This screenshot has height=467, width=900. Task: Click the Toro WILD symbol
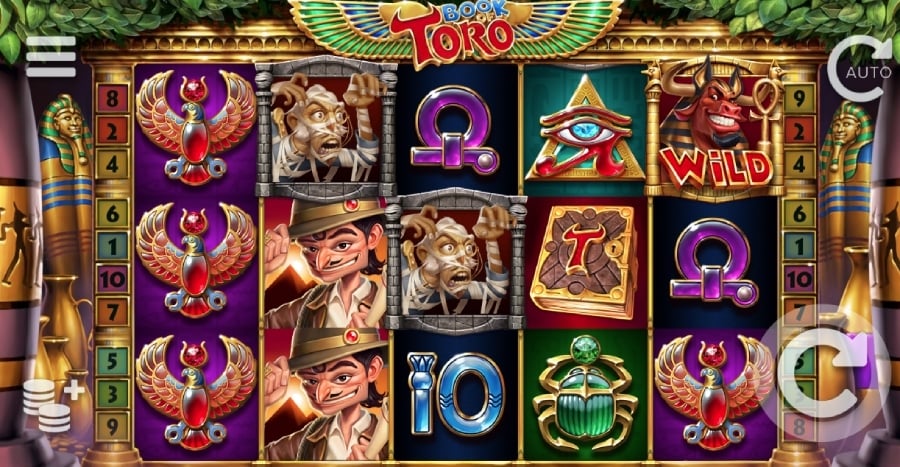[x=715, y=129]
